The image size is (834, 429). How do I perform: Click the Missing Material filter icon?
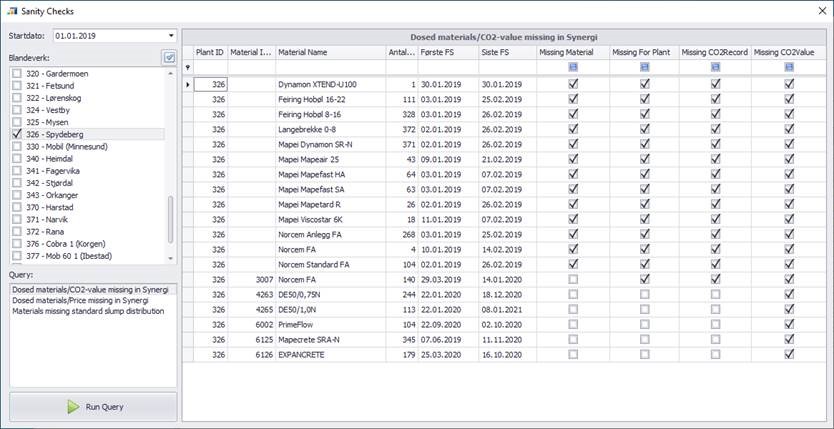(x=572, y=67)
